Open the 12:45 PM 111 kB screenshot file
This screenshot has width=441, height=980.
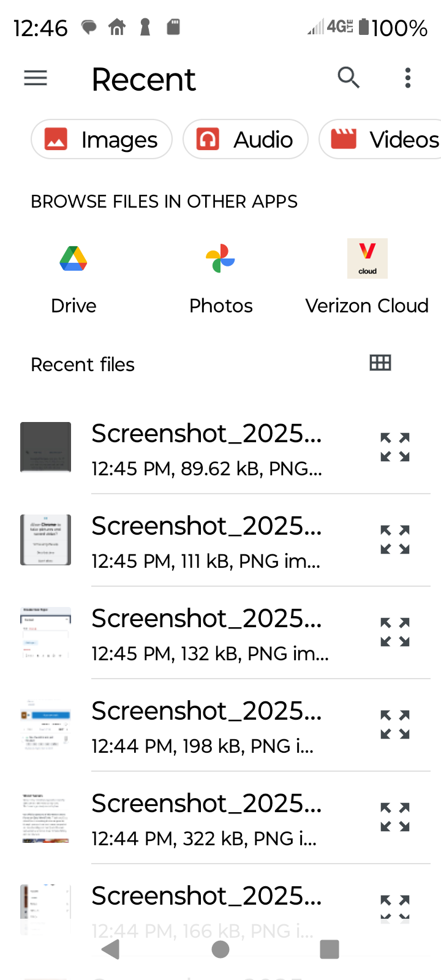tap(206, 541)
